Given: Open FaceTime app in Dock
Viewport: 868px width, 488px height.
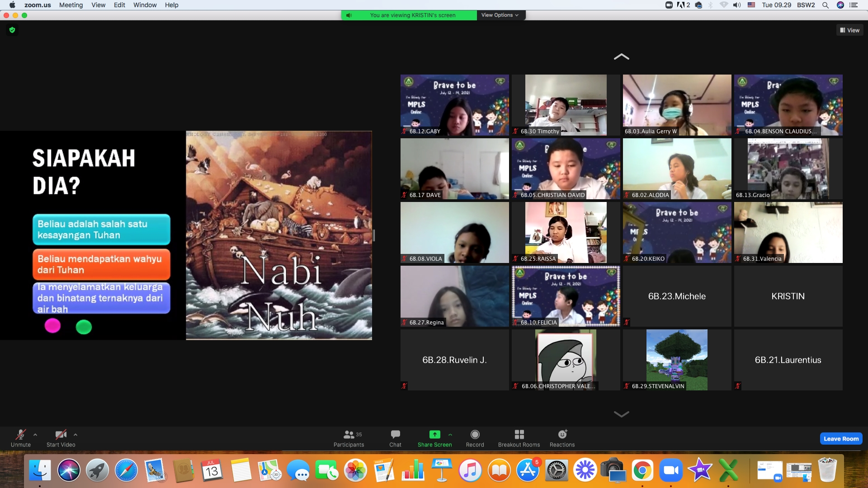Looking at the screenshot, I should [327, 471].
